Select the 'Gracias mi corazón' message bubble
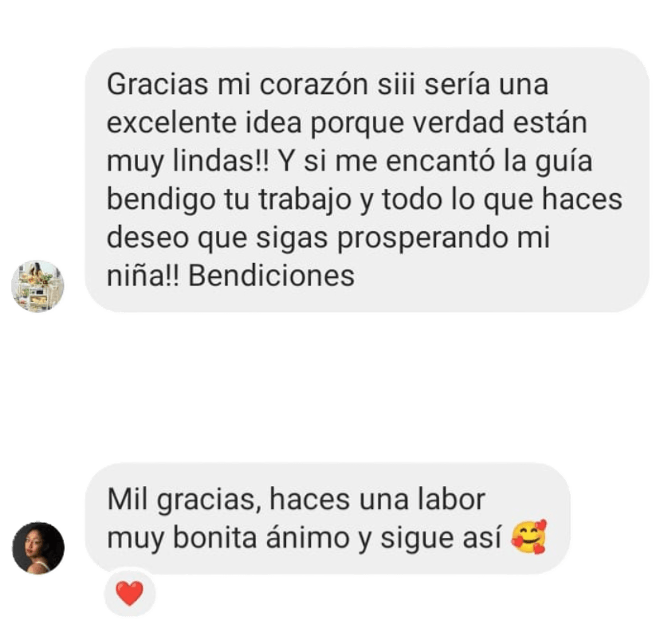This screenshot has width=668, height=644. pos(367,180)
